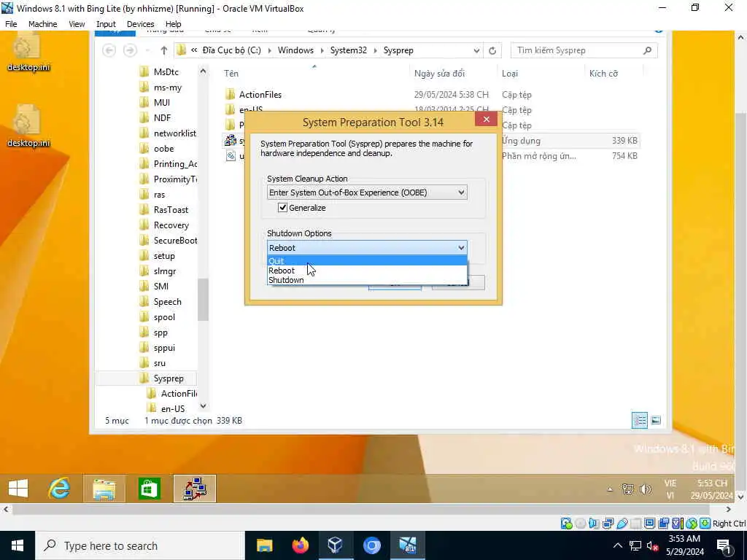Select the Speech folder in tree
The width and height of the screenshot is (747, 560).
[167, 302]
